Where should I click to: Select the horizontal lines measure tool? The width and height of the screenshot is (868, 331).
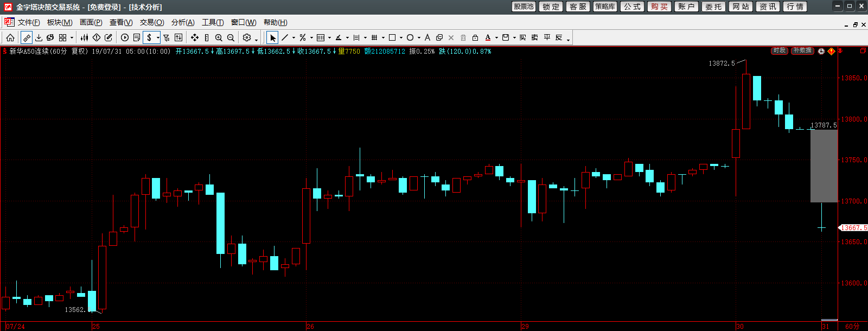(x=356, y=37)
